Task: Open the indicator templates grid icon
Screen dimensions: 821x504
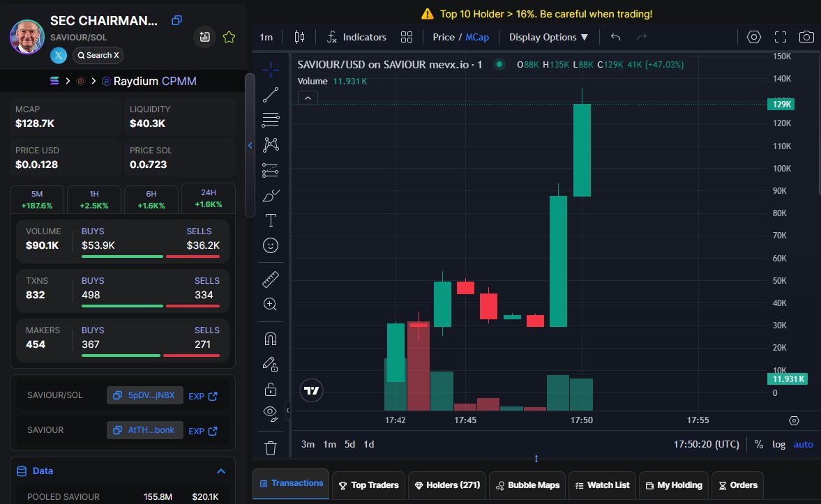Action: [407, 37]
